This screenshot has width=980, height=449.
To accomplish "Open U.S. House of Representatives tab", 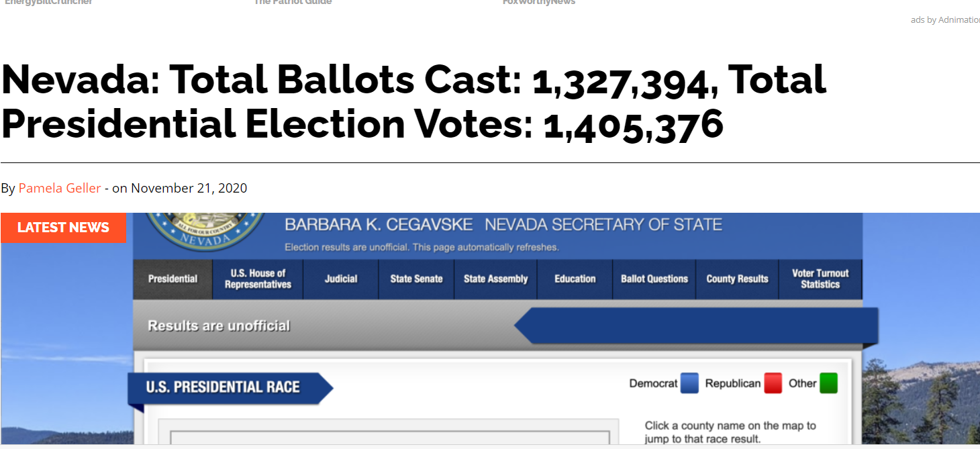I will [258, 279].
